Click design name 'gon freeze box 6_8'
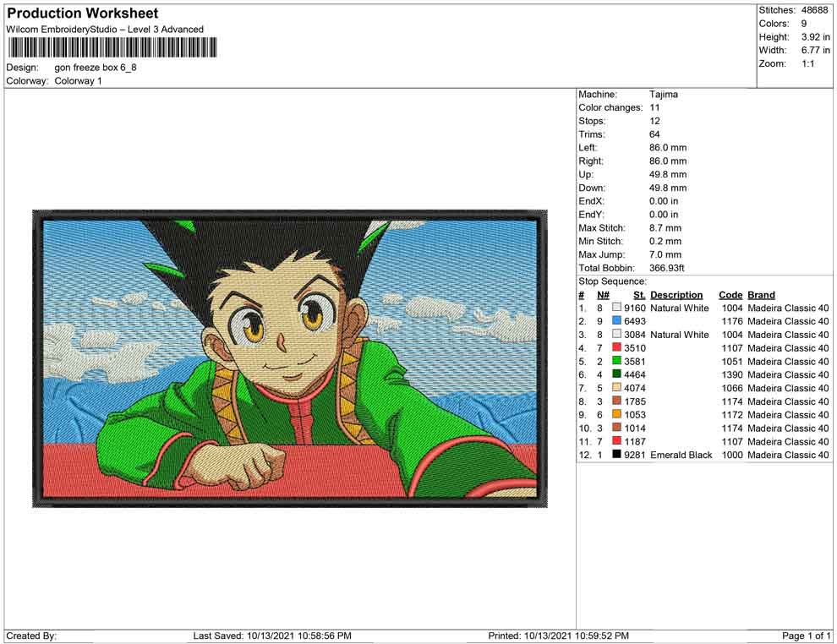The width and height of the screenshot is (837, 644). [x=96, y=68]
